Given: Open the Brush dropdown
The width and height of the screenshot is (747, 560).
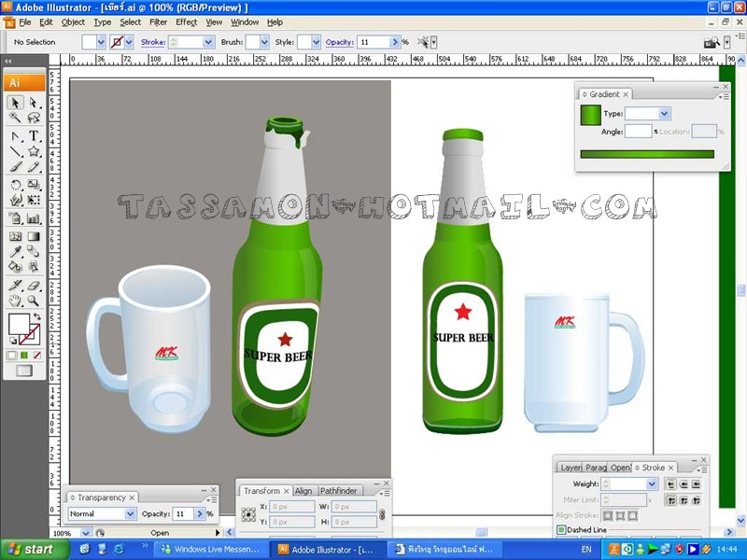Looking at the screenshot, I should tap(264, 42).
